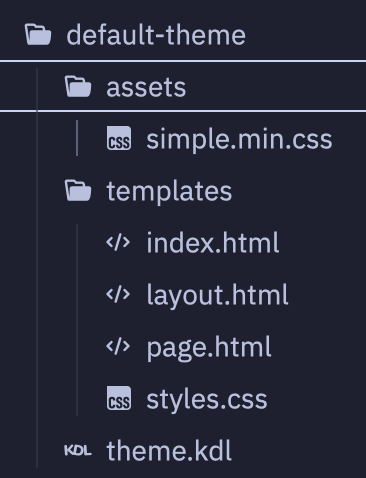Click the code icon next to layout.html

(x=118, y=295)
